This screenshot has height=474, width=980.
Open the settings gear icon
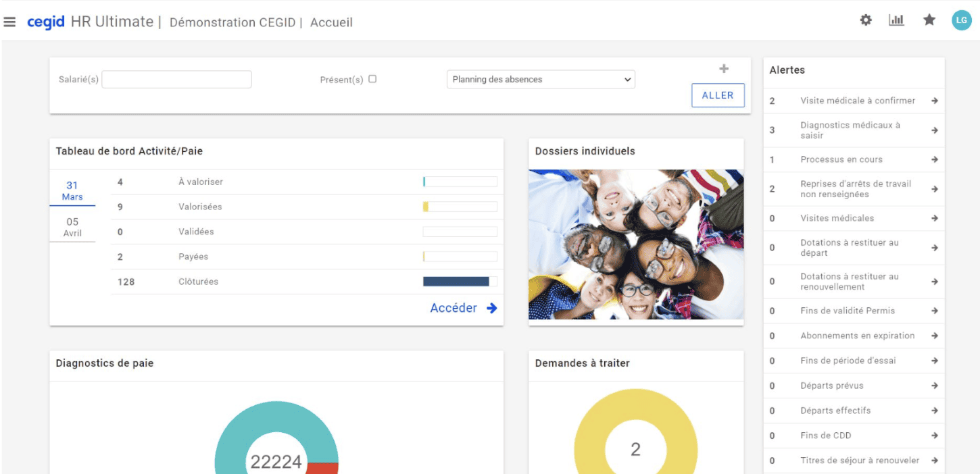(865, 20)
